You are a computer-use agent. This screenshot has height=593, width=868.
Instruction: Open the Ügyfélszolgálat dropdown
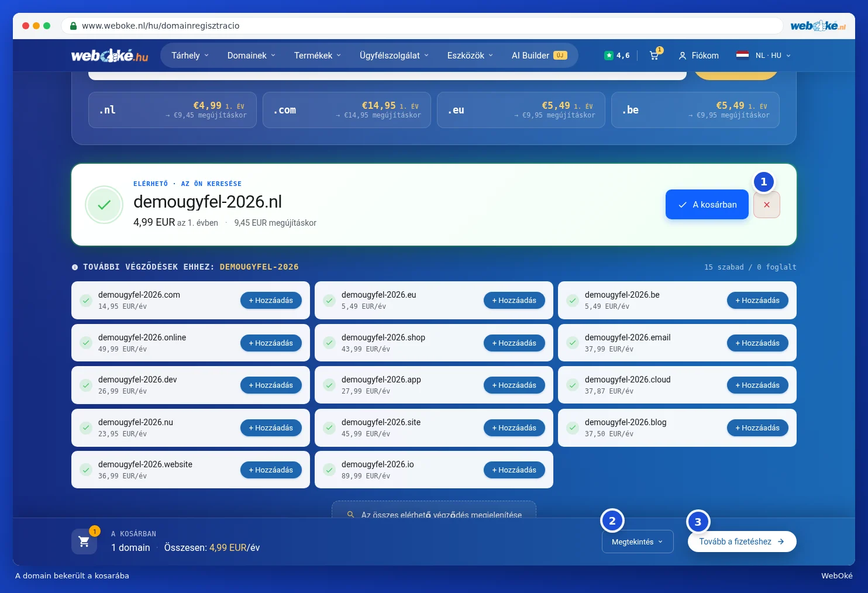coord(394,56)
